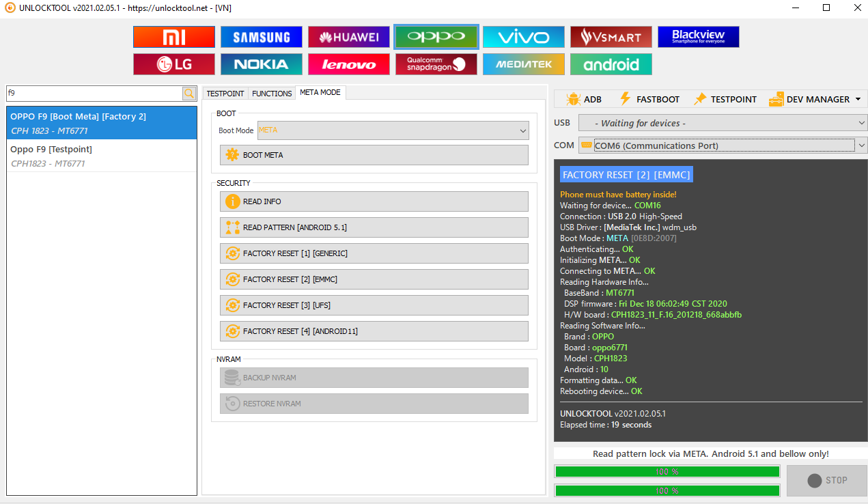Click the search magnifier icon
The width and height of the screenshot is (868, 504).
coord(189,93)
